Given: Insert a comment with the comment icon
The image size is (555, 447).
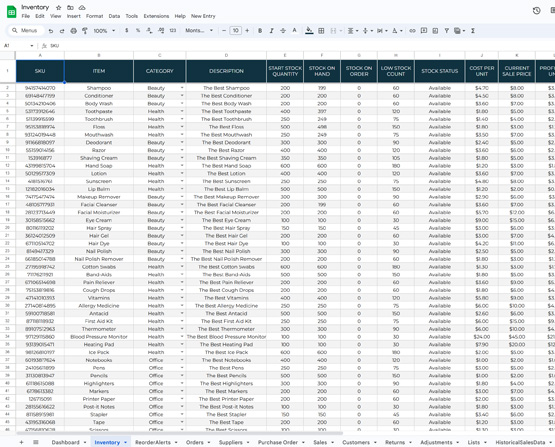Looking at the screenshot, I should click(424, 31).
